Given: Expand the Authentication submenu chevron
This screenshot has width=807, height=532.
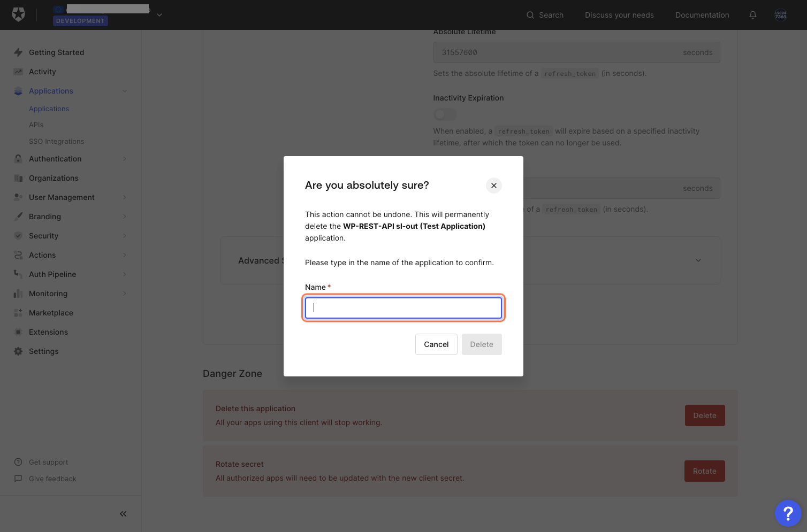Looking at the screenshot, I should [x=125, y=159].
